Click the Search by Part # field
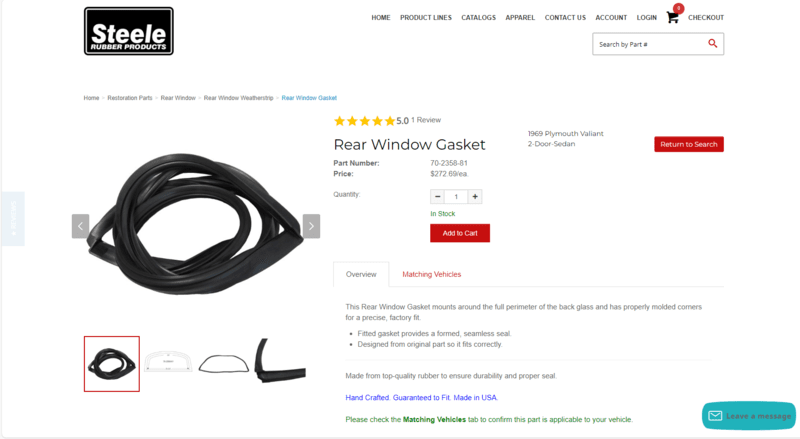The width and height of the screenshot is (800, 439). tap(649, 44)
